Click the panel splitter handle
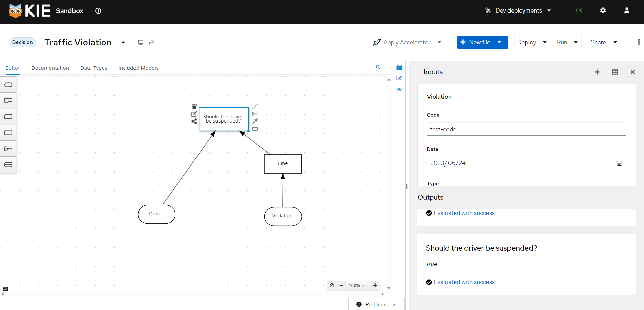The width and height of the screenshot is (644, 310). click(407, 186)
